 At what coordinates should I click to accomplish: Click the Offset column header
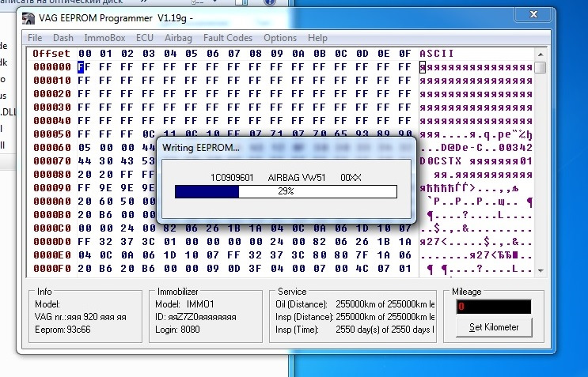[51, 54]
